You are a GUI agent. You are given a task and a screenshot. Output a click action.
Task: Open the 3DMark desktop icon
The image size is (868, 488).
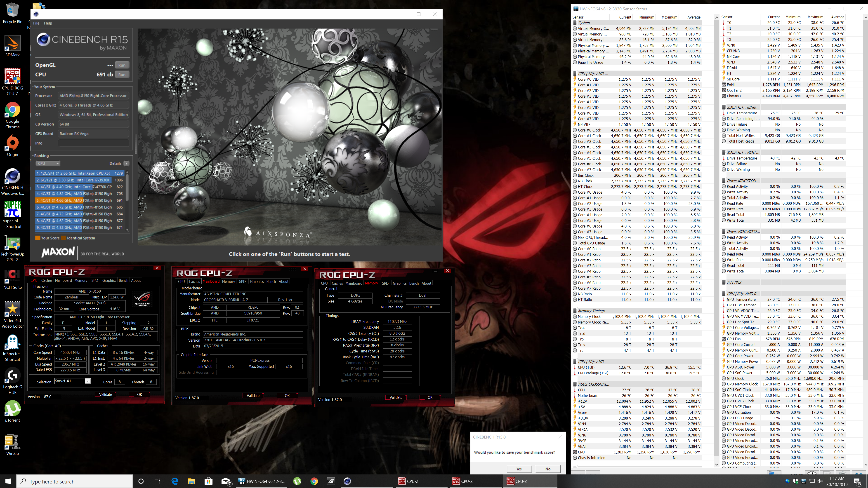[x=12, y=45]
